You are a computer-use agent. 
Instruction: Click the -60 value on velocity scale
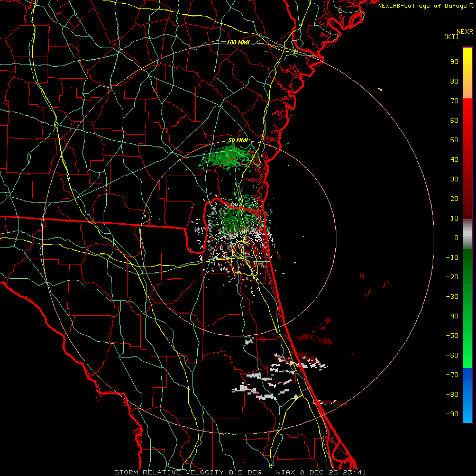point(452,355)
